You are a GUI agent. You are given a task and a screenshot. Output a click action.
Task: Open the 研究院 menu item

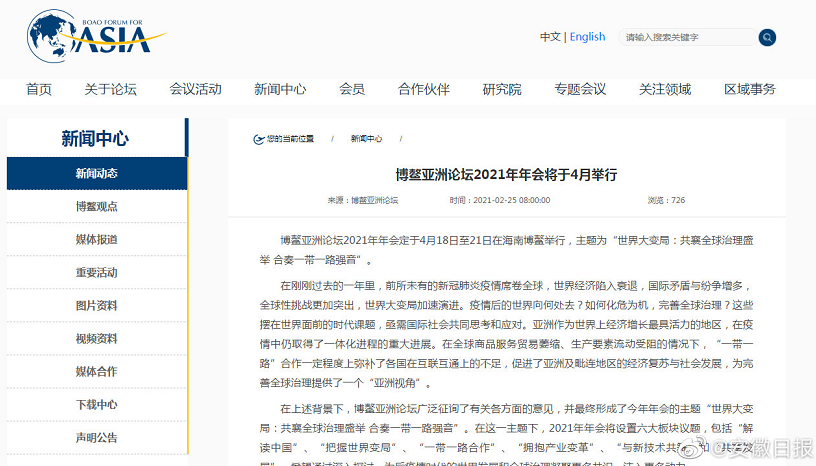tap(502, 89)
